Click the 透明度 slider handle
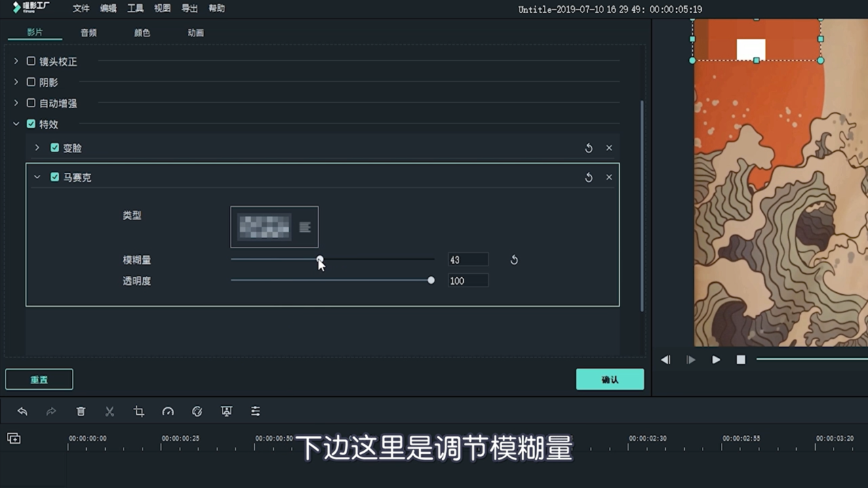The height and width of the screenshot is (488, 868). coord(431,280)
